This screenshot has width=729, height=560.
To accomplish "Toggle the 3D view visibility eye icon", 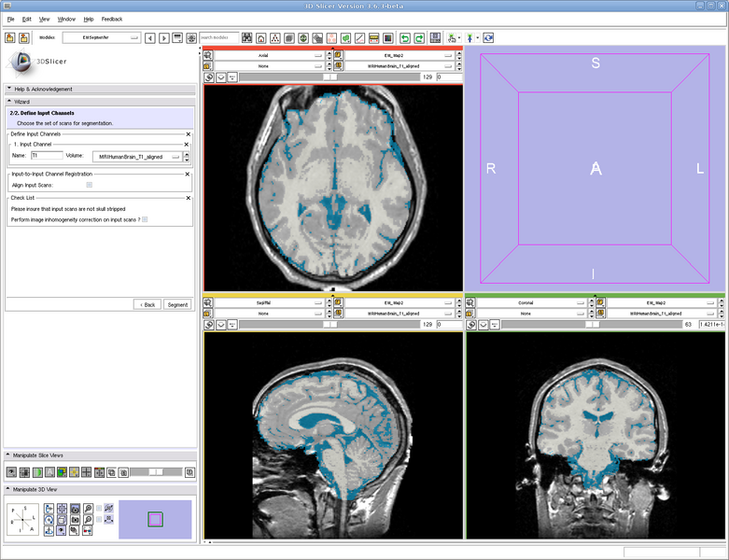I will [x=62, y=531].
